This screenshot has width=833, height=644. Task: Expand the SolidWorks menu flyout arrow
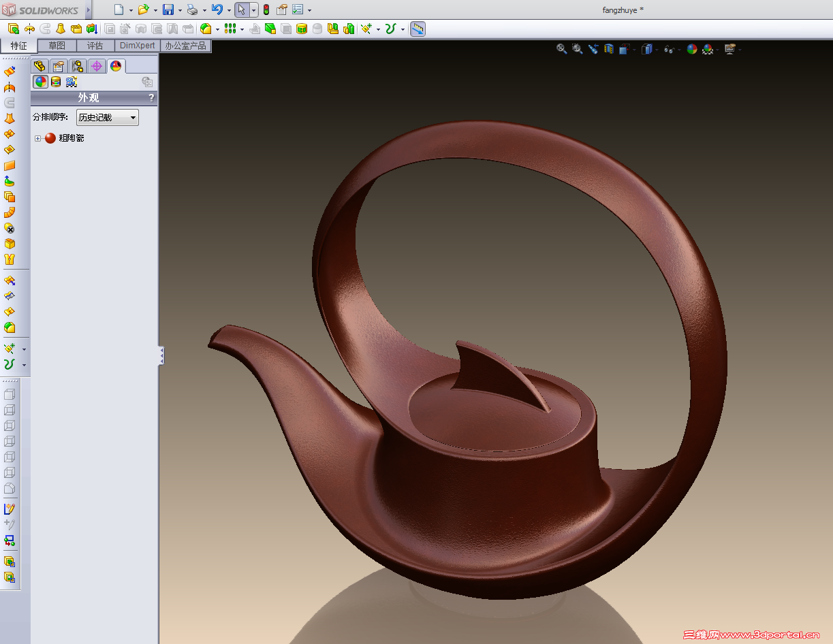tap(88, 10)
